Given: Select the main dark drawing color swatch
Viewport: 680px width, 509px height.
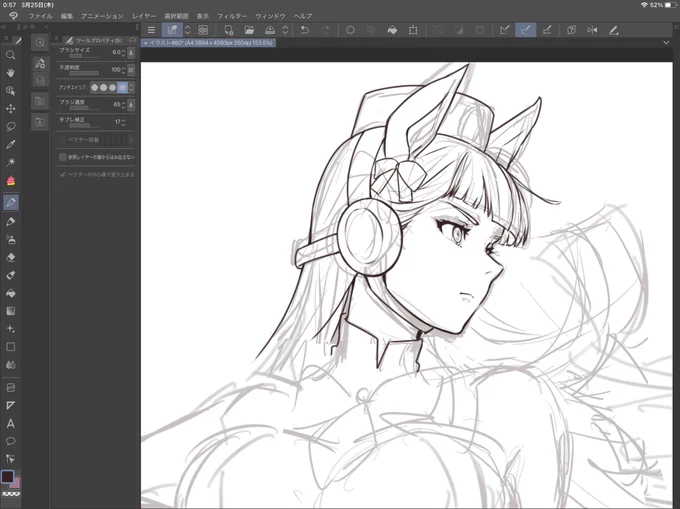Looking at the screenshot, I should [7, 476].
